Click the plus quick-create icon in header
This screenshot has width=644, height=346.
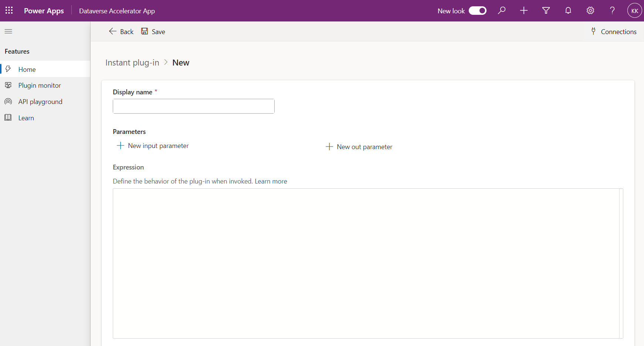click(524, 11)
